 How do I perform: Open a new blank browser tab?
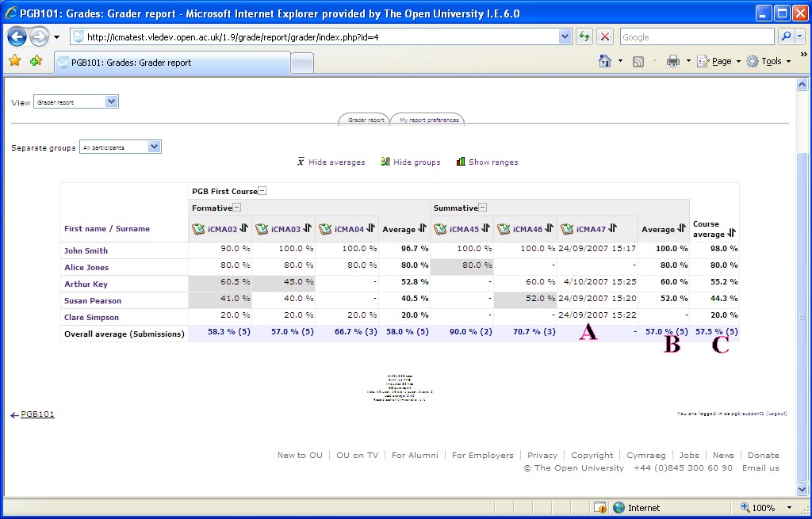(x=302, y=63)
